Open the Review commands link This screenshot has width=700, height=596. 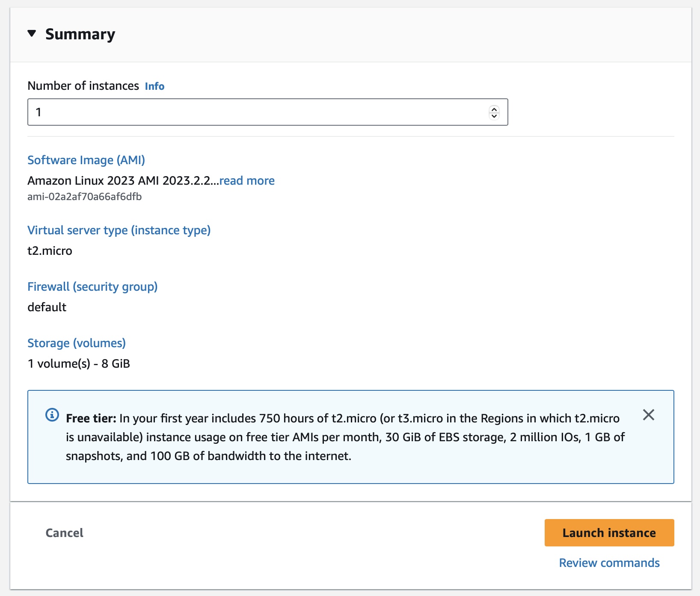(609, 563)
